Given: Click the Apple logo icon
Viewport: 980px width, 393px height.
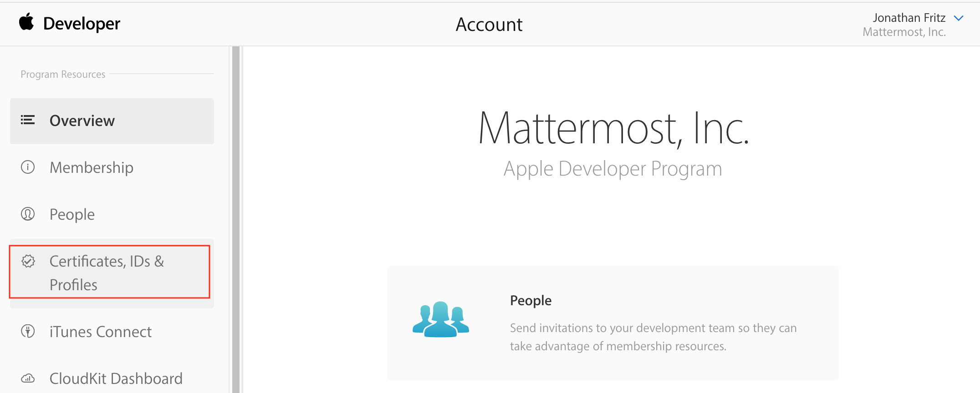Looking at the screenshot, I should pos(26,22).
